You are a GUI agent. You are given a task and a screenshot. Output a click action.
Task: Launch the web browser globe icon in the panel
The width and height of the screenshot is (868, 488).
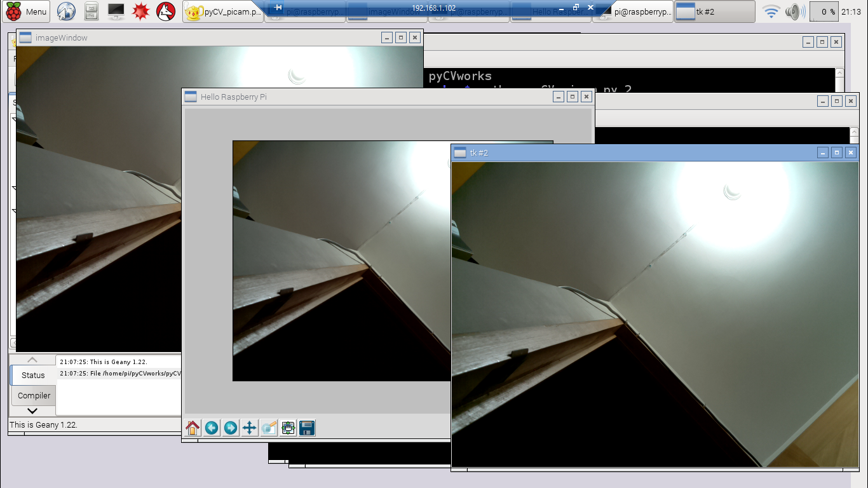66,11
